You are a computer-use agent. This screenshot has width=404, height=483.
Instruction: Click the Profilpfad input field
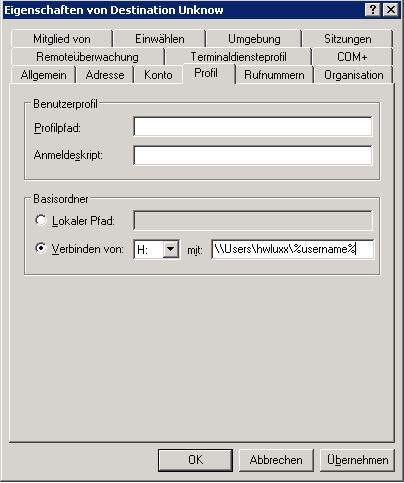pos(252,126)
